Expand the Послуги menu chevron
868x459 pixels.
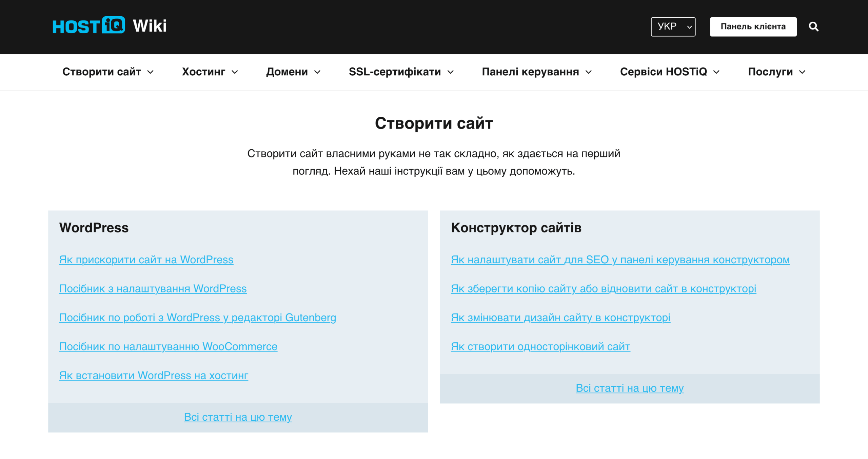[802, 72]
